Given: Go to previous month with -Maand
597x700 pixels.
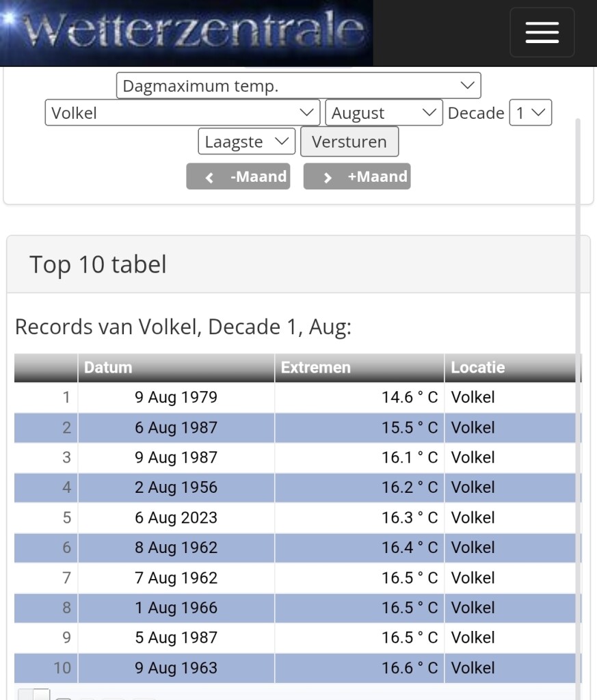Looking at the screenshot, I should pos(238,176).
